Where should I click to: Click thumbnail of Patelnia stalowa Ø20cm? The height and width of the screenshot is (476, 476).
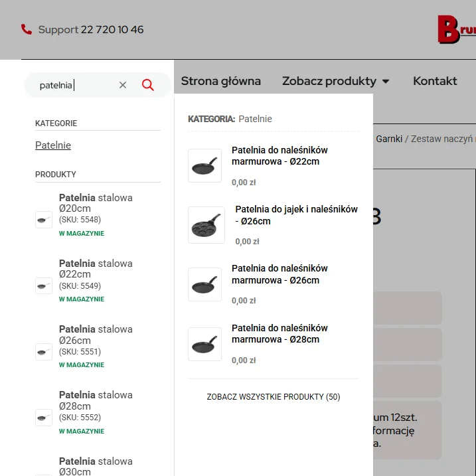pos(44,220)
